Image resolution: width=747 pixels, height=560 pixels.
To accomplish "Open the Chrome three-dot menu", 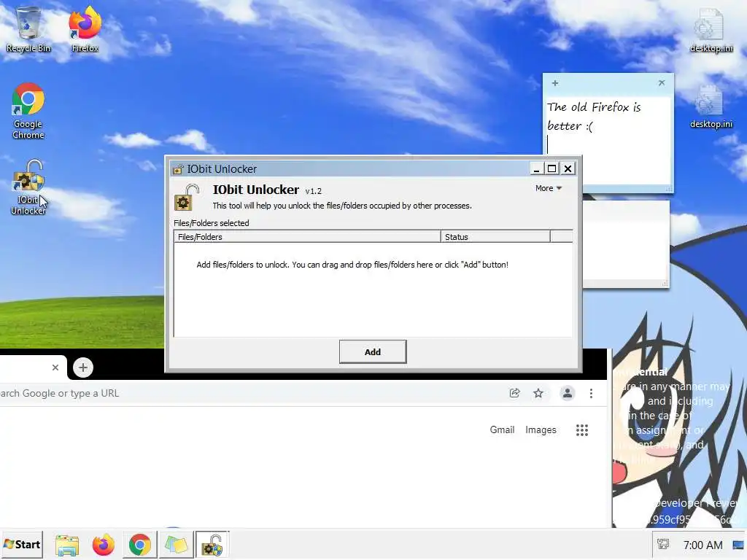I will coord(591,393).
